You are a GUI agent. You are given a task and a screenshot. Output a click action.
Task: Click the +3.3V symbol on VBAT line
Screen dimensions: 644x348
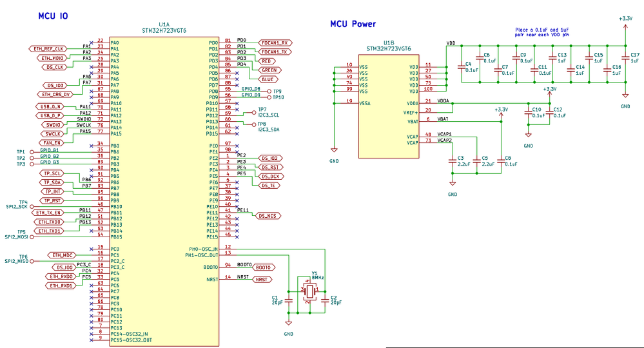tap(501, 113)
